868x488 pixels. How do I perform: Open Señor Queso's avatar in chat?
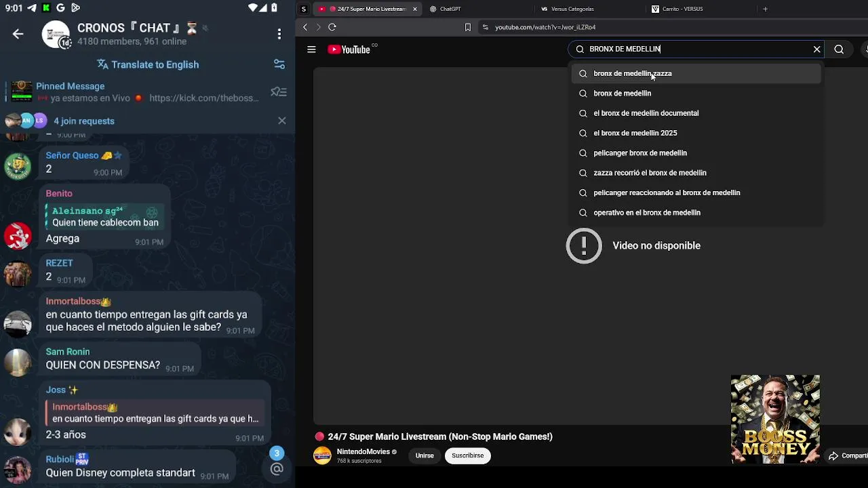(18, 167)
